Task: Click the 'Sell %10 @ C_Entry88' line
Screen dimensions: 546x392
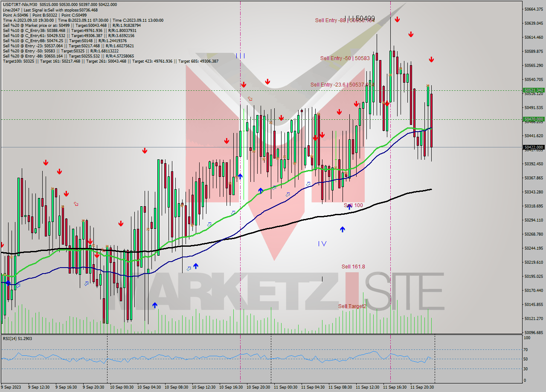Action: (65, 40)
